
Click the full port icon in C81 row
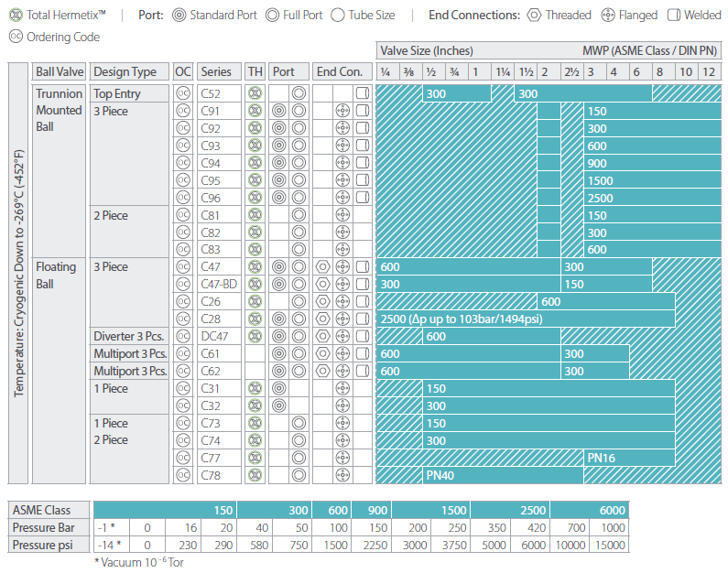[x=299, y=215]
